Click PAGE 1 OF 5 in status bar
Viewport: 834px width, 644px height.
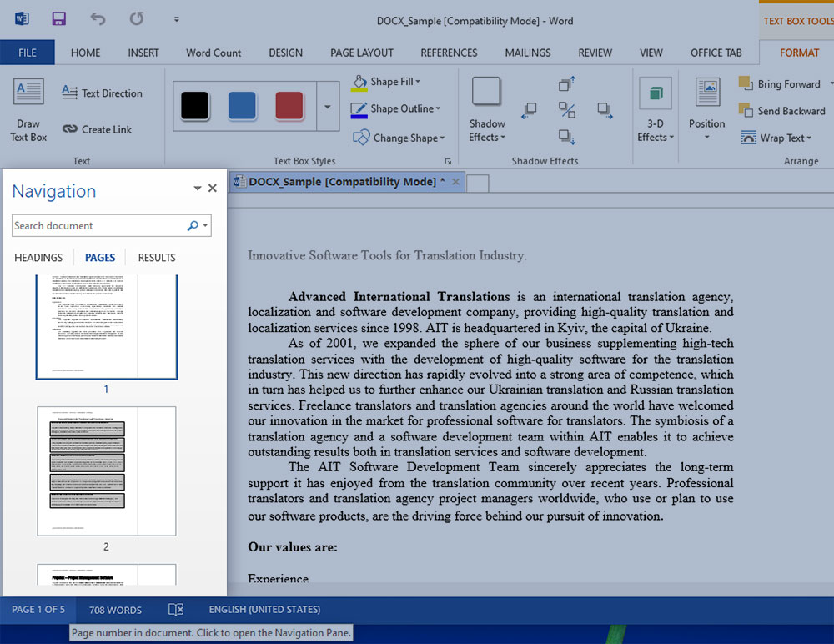click(38, 610)
